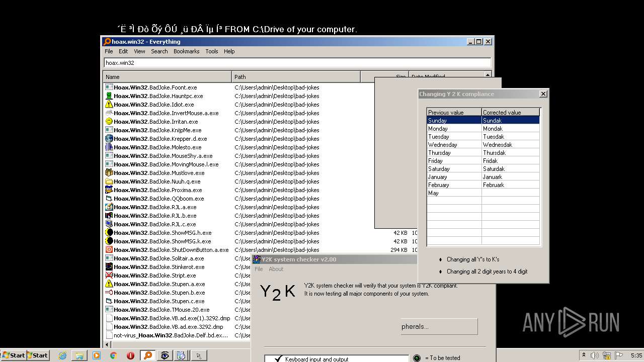This screenshot has height=362, width=644.
Task: Click the globe icon of Krepper.d.exe
Action: (109, 138)
